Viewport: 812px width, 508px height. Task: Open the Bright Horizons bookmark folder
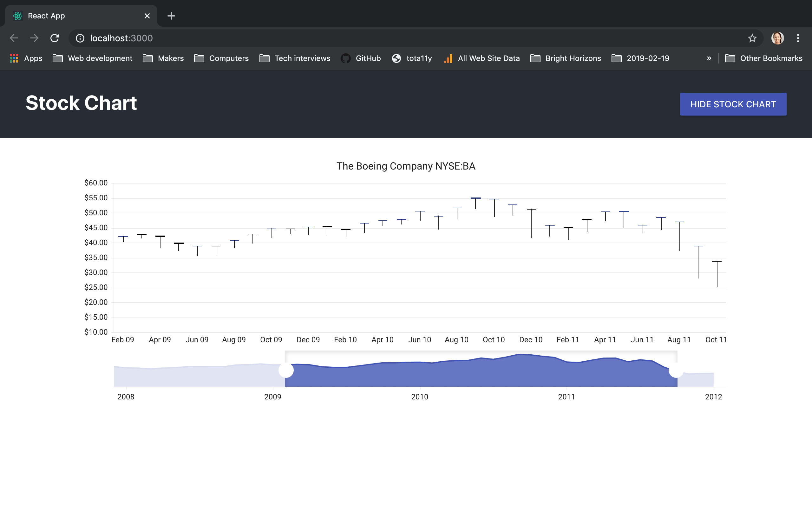(x=566, y=58)
